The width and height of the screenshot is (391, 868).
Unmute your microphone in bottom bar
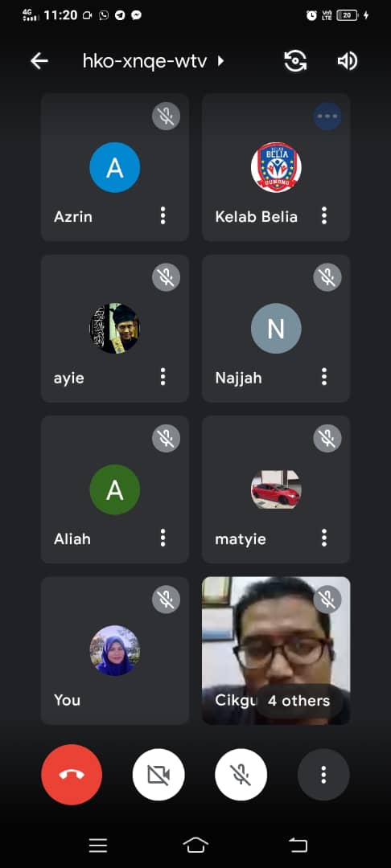(x=241, y=775)
